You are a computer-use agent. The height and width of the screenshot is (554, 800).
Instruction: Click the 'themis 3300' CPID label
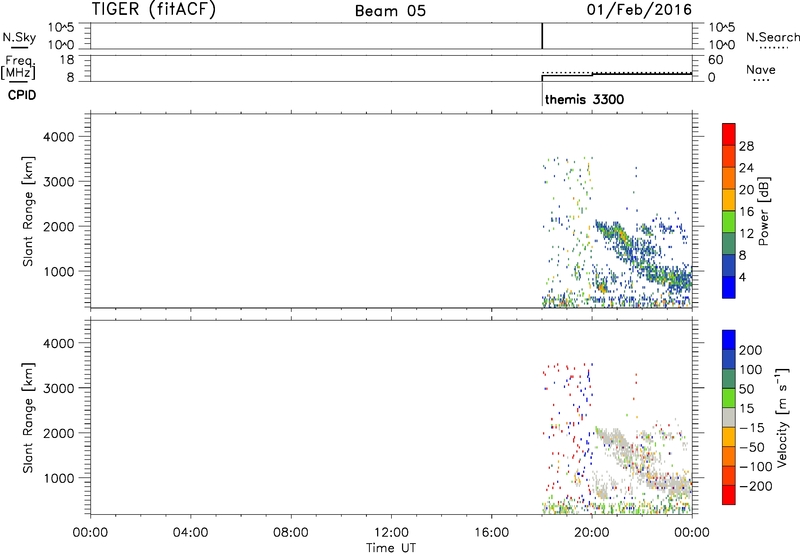click(584, 99)
